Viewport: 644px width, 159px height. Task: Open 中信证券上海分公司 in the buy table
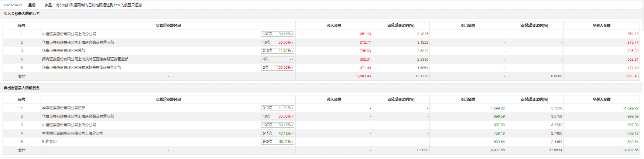coord(69,34)
